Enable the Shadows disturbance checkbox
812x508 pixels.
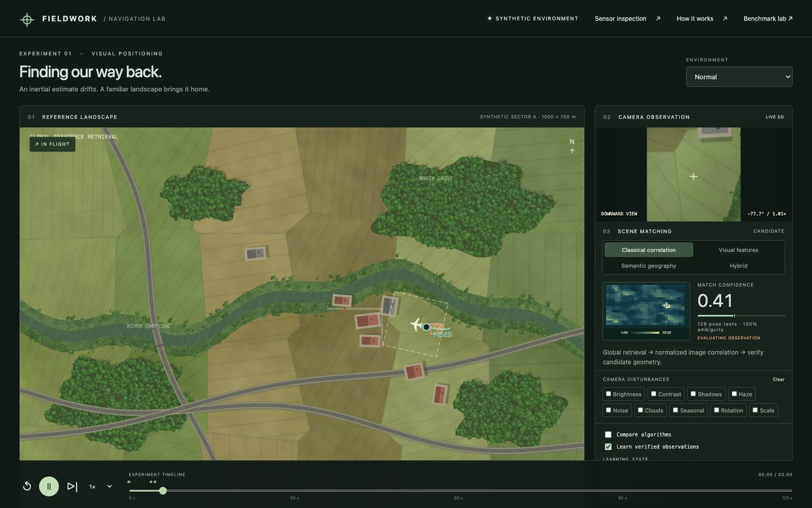pos(693,394)
